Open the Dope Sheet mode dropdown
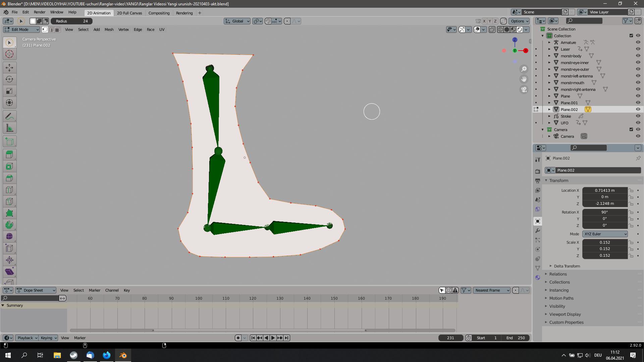Image resolution: width=644 pixels, height=362 pixels. [36, 290]
